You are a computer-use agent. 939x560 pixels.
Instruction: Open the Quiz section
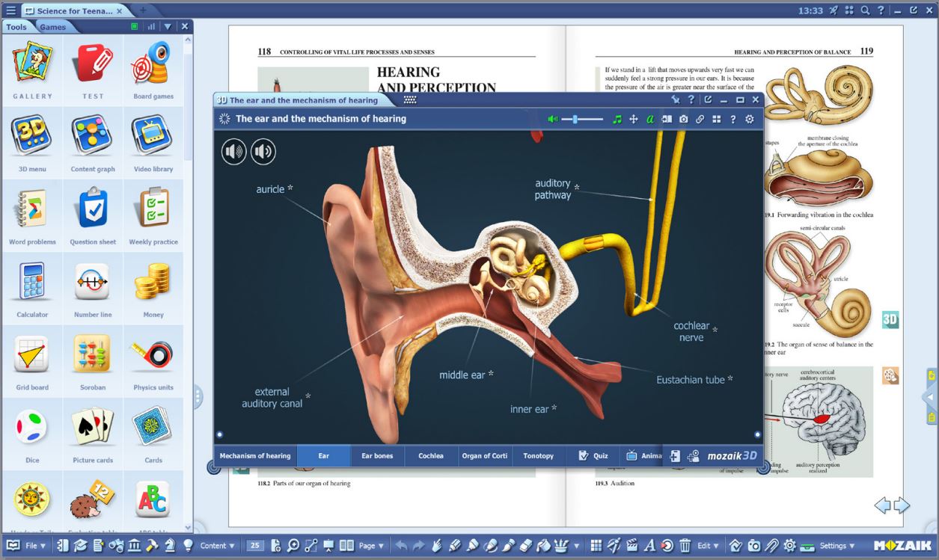click(593, 456)
